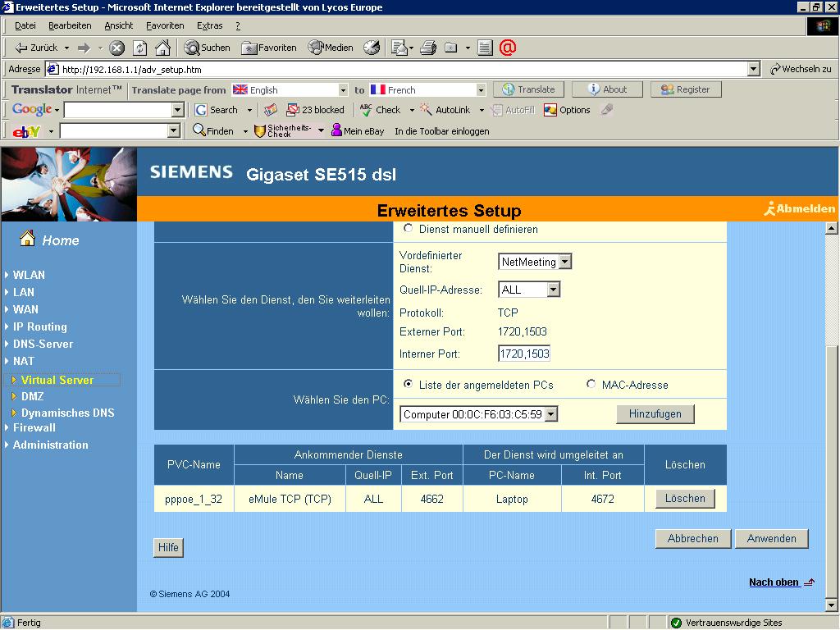Click the Hilfe button
Viewport: 840px width, 630px height.
click(x=168, y=547)
